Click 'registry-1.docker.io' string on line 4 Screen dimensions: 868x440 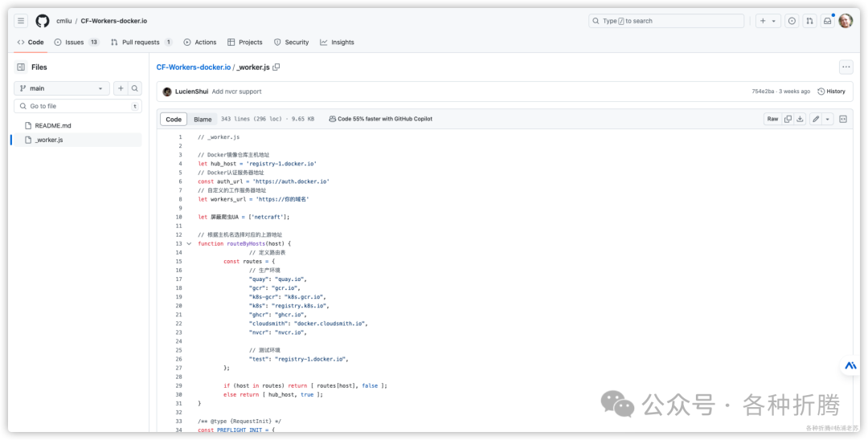283,164
